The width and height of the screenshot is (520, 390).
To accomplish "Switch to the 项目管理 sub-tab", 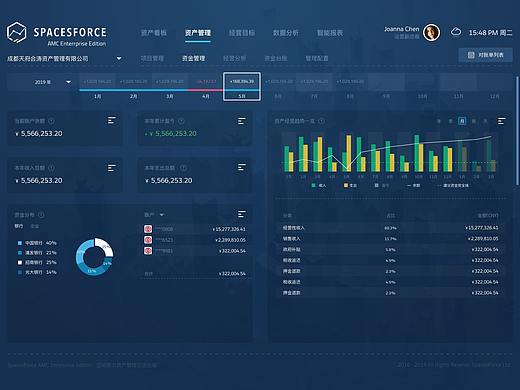I will point(152,58).
